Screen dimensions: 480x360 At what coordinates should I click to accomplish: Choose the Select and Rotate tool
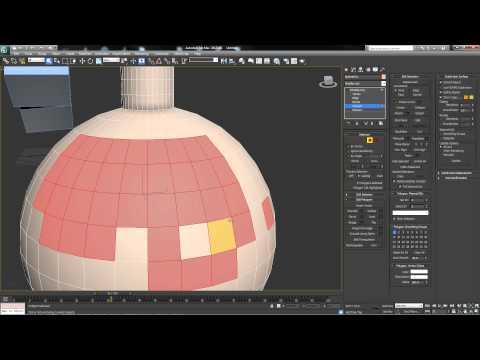coord(90,61)
